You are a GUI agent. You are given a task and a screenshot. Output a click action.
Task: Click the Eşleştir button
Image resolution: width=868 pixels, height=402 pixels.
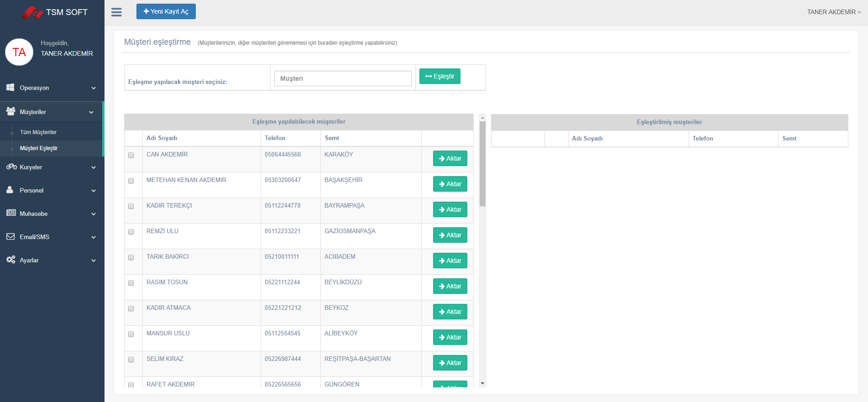coord(439,76)
